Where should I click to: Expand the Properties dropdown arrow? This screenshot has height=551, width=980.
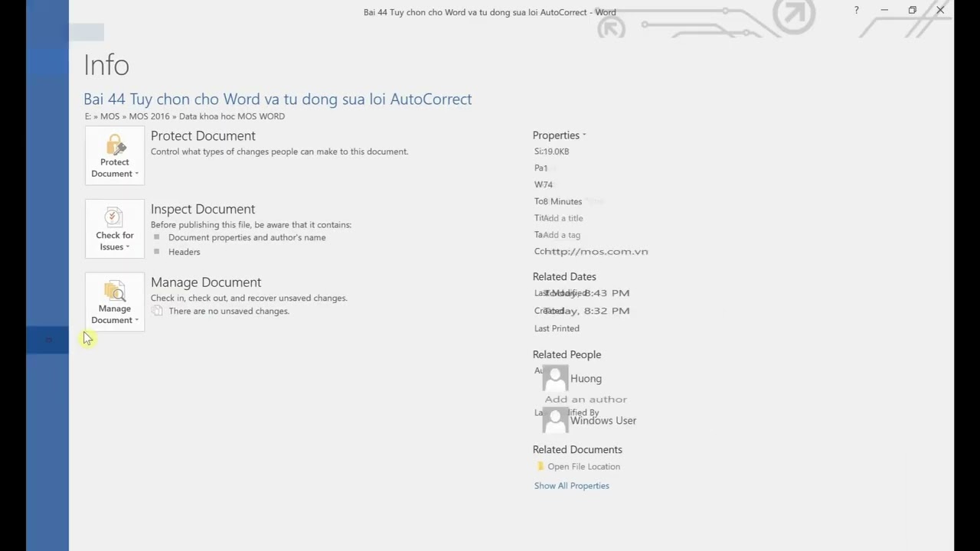[584, 135]
